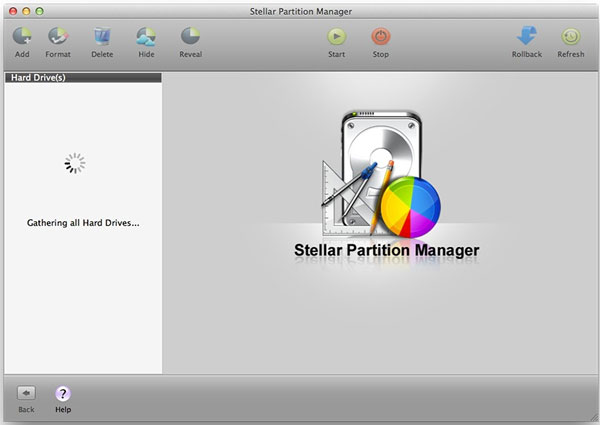Click the blue Rollback arrow icon
Screen dimensions: 600x425
(527, 36)
